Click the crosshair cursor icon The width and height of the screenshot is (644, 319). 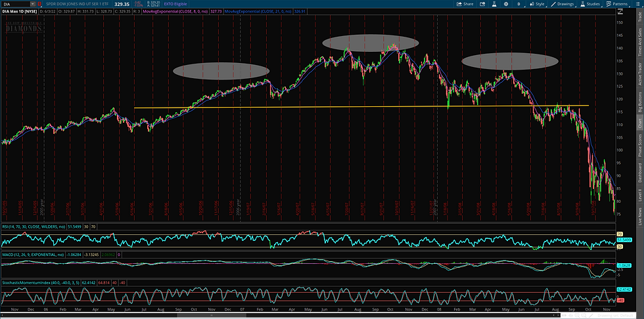click(571, 315)
